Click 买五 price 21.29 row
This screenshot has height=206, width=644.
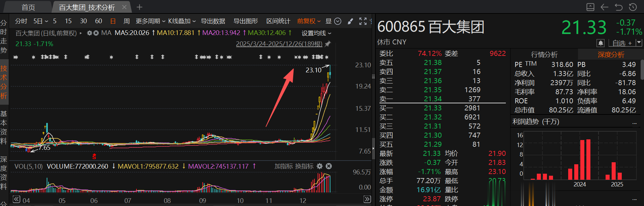(x=442, y=144)
